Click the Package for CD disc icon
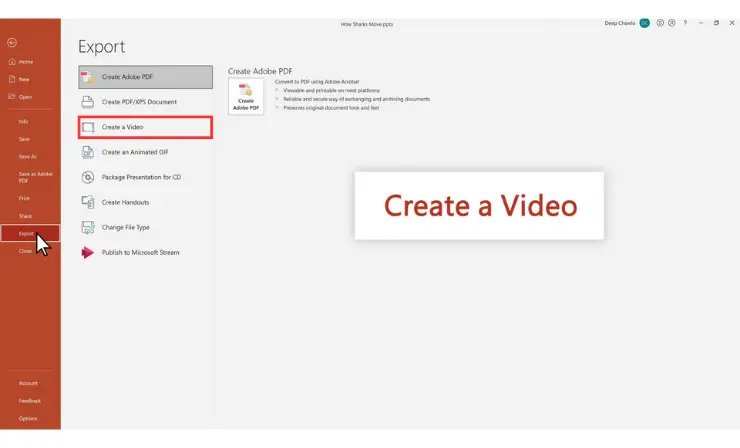Viewport: 740px width, 448px height. pos(88,177)
